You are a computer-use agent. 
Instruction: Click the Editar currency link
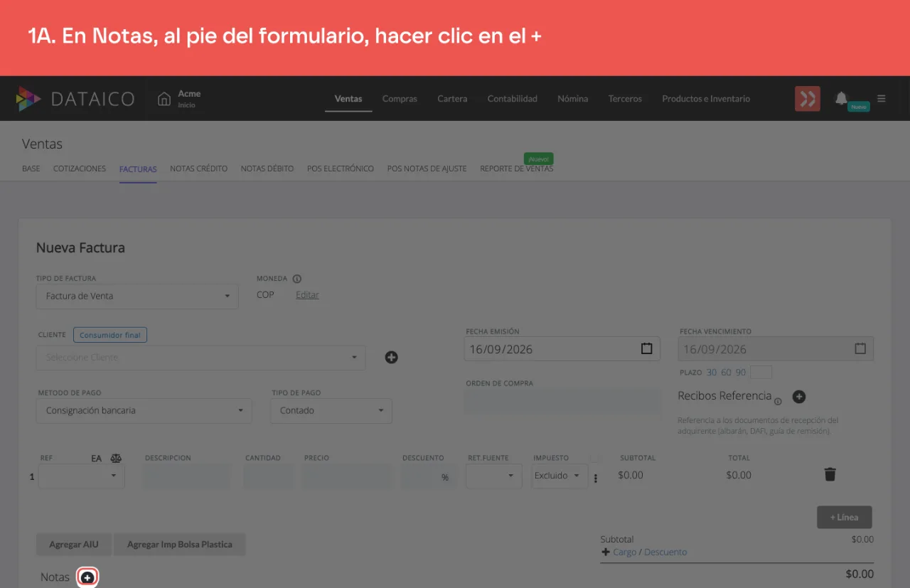point(307,295)
